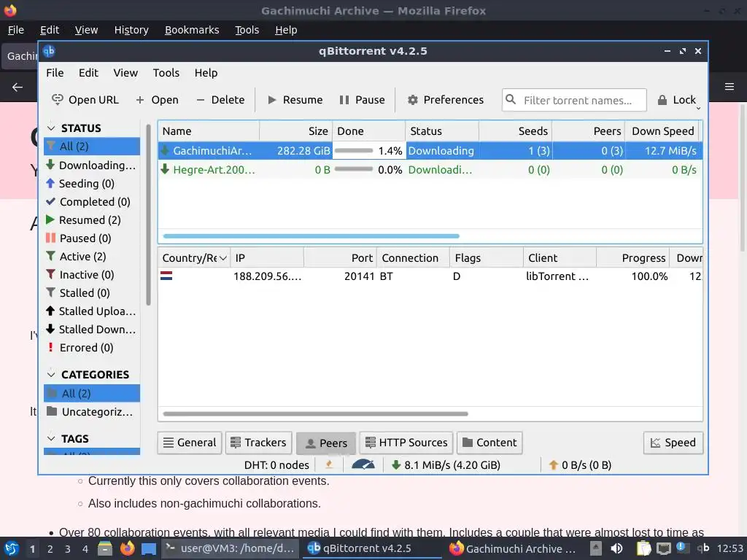The image size is (747, 560).
Task: Switch to Trackers tab
Action: (258, 443)
